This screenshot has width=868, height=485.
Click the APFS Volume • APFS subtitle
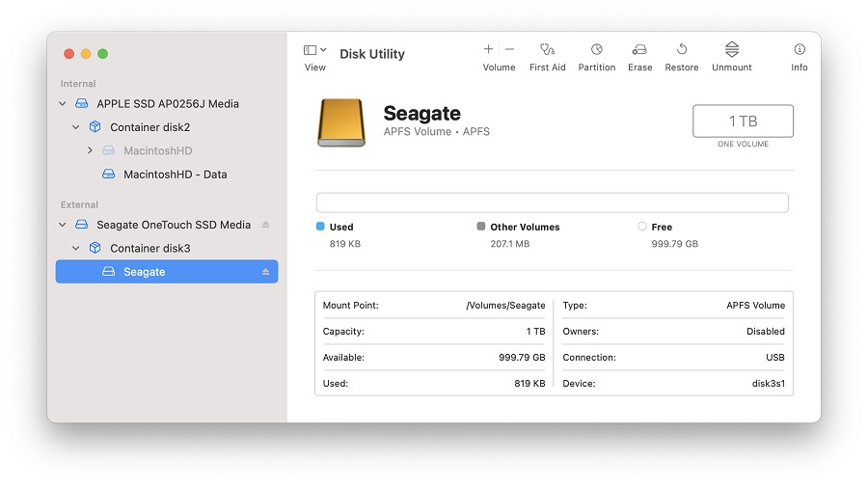coord(436,132)
